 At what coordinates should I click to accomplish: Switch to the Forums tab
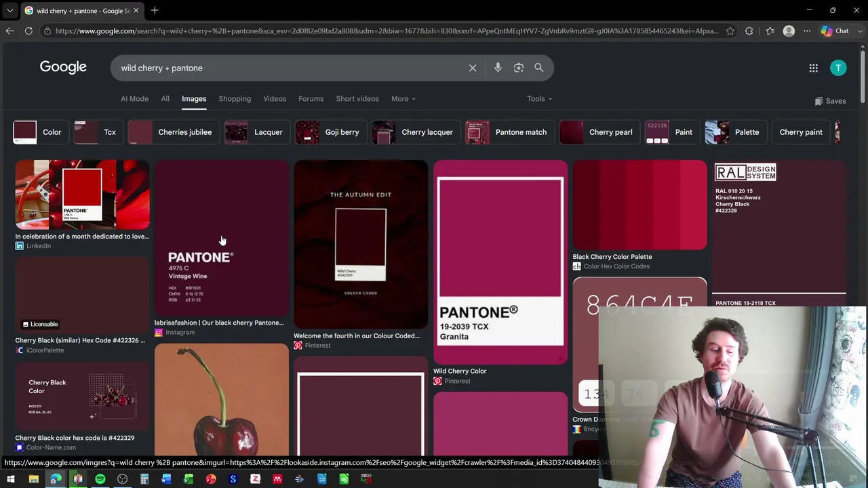pos(311,99)
